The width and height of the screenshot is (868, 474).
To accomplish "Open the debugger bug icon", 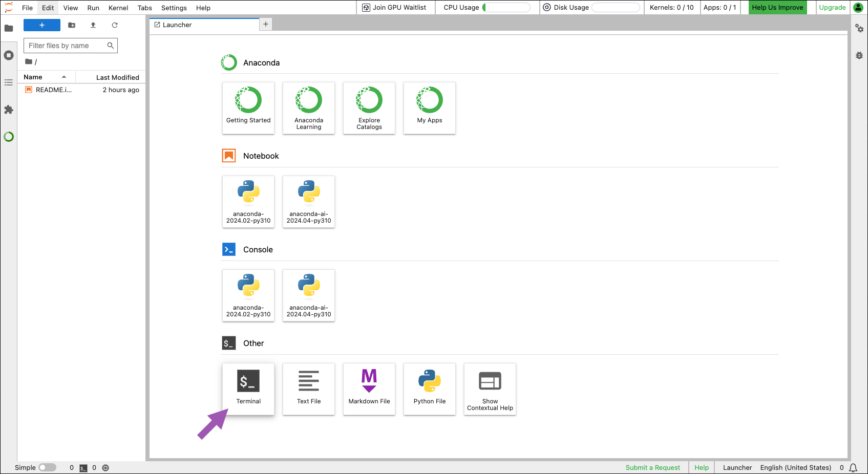I will click(x=859, y=55).
